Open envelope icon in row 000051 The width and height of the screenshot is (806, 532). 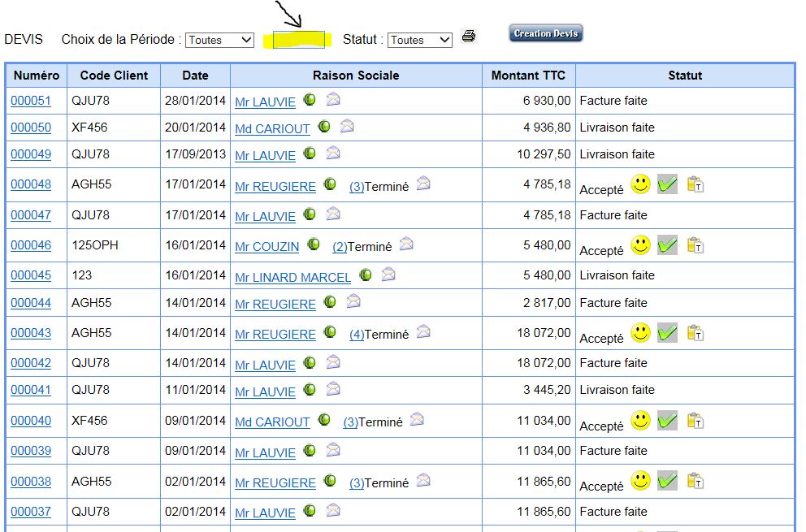click(x=333, y=99)
